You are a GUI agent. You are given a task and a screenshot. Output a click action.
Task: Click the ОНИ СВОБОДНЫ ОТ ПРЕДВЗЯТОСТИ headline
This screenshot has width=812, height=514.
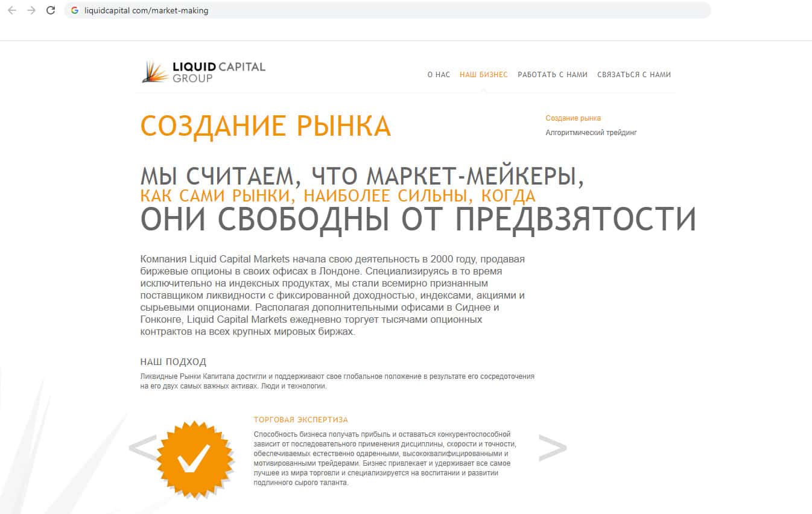418,219
